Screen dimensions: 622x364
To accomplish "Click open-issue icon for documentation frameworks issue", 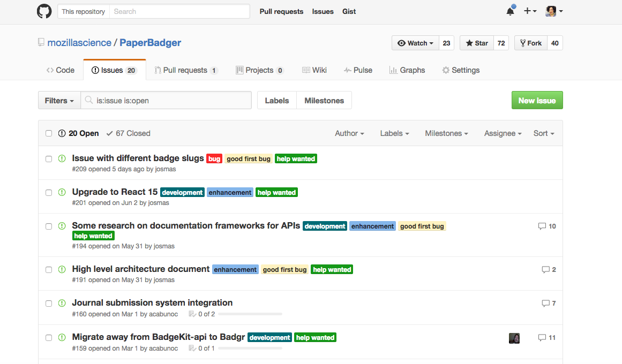I will click(x=62, y=226).
